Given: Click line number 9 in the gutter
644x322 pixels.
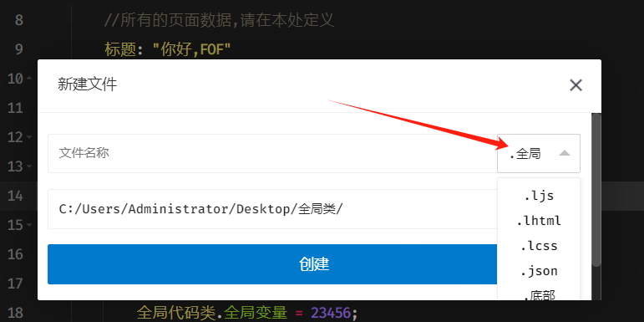Looking at the screenshot, I should pyautogui.click(x=18, y=49).
